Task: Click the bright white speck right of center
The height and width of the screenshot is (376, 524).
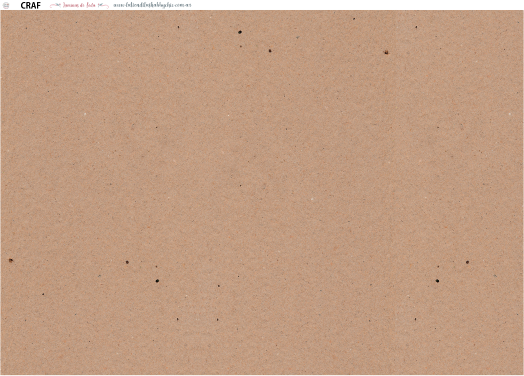Action: coord(312,199)
